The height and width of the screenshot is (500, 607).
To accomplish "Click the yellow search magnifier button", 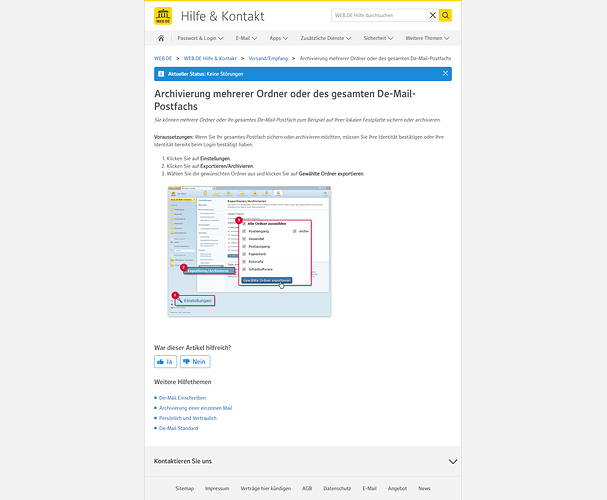I will coord(446,15).
